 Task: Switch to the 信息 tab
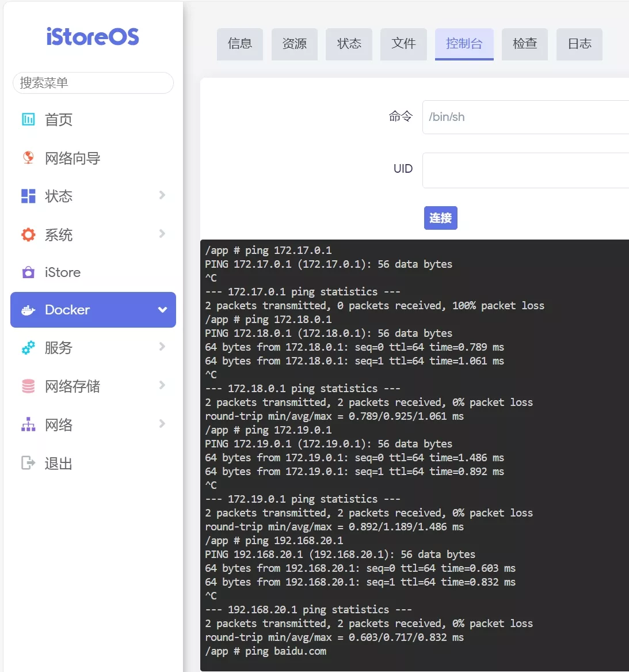click(240, 44)
